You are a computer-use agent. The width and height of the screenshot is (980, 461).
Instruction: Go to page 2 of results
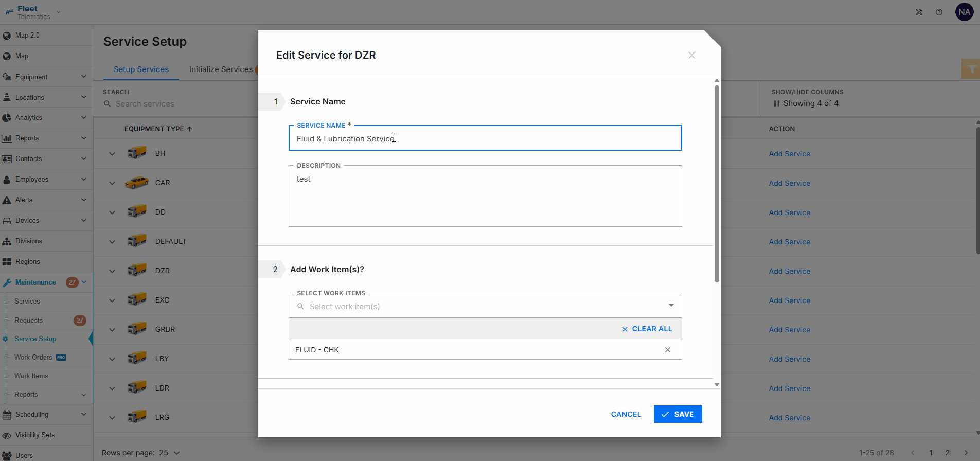tap(947, 453)
